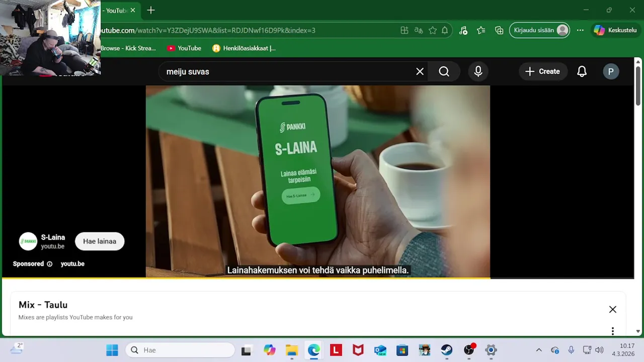The width and height of the screenshot is (644, 362).
Task: Expand the system tray hidden icons chevron
Action: click(x=539, y=350)
